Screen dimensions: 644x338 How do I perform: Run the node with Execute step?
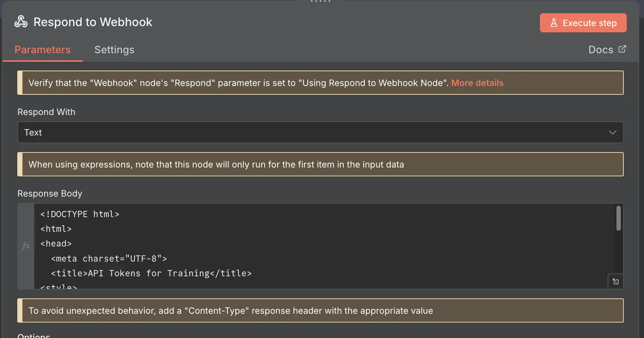pos(583,23)
